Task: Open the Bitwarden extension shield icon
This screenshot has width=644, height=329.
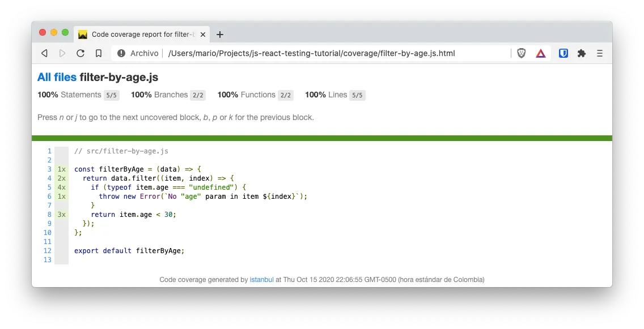Action: 563,53
